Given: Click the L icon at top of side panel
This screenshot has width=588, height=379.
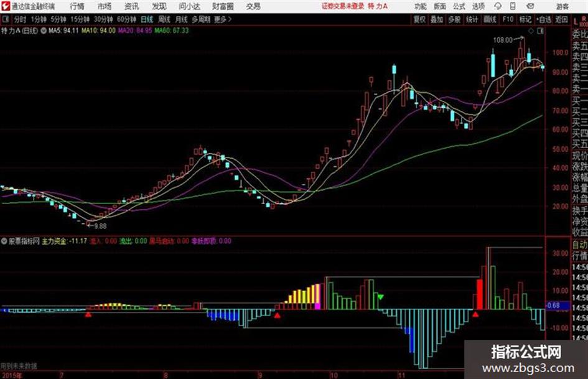Looking at the screenshot, I should point(576,22).
